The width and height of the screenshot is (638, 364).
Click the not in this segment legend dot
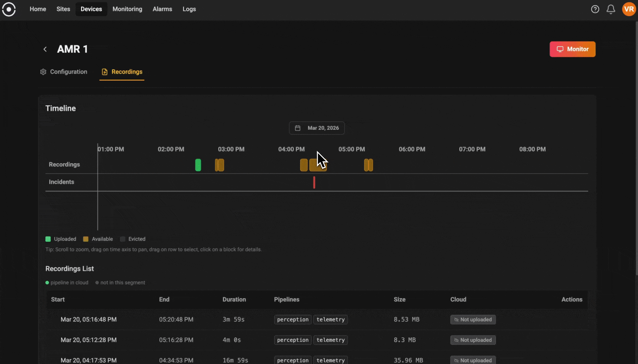coord(97,283)
